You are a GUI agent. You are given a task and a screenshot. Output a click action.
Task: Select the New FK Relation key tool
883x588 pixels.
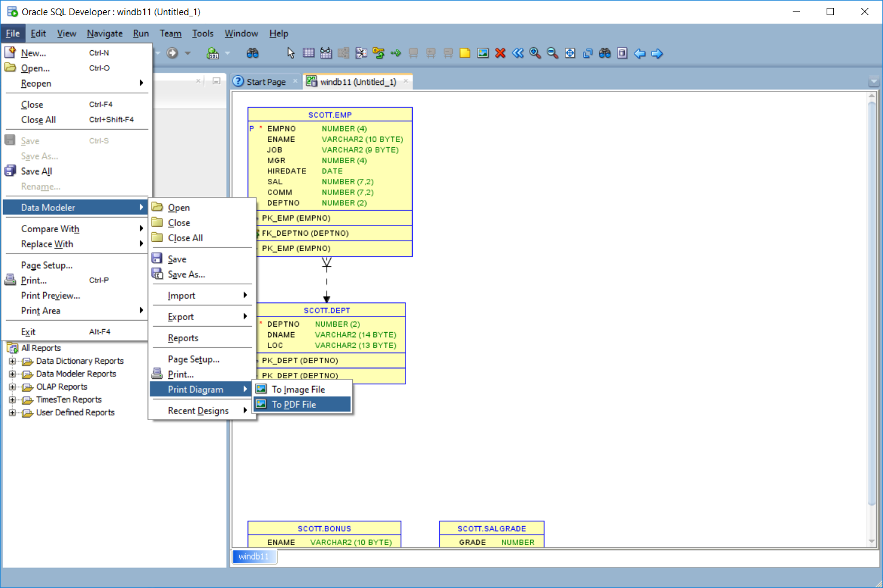click(379, 53)
